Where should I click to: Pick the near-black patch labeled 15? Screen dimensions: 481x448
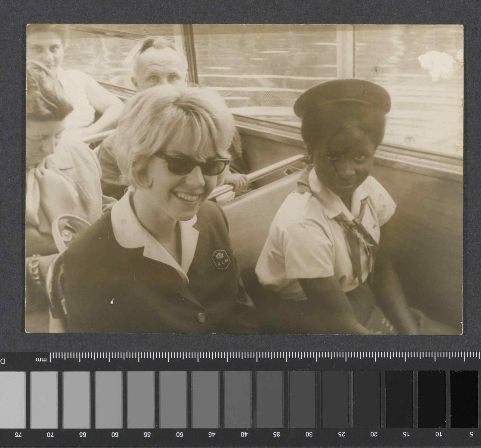click(399, 399)
